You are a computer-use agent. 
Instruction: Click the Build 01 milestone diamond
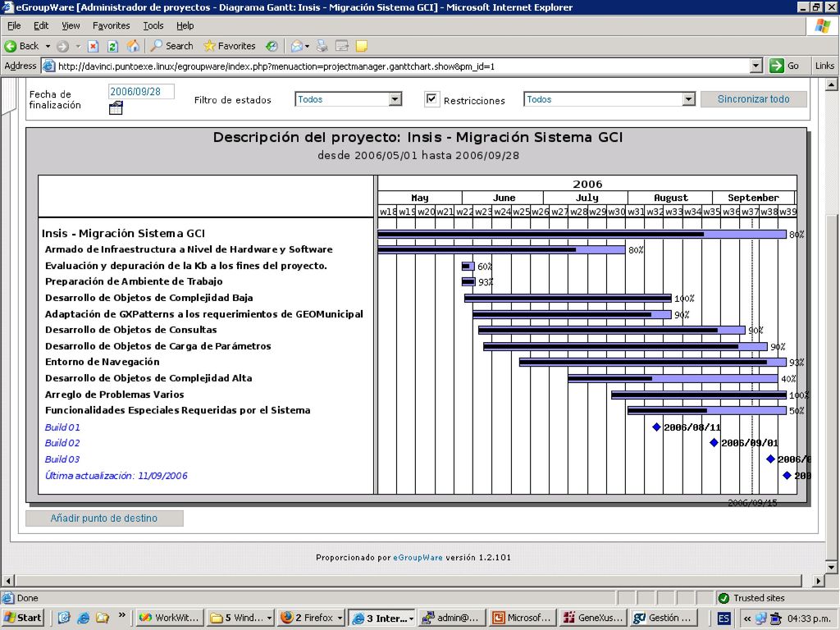656,427
